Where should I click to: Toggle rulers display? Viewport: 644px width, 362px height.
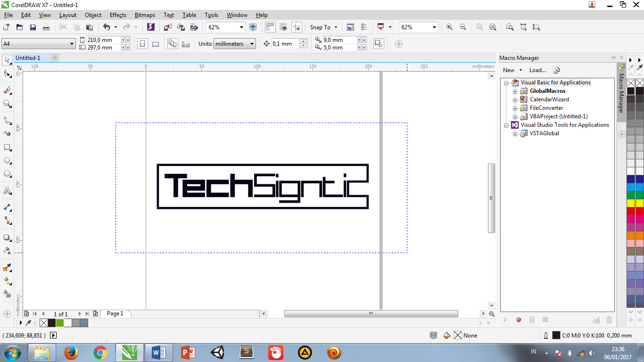[x=270, y=27]
